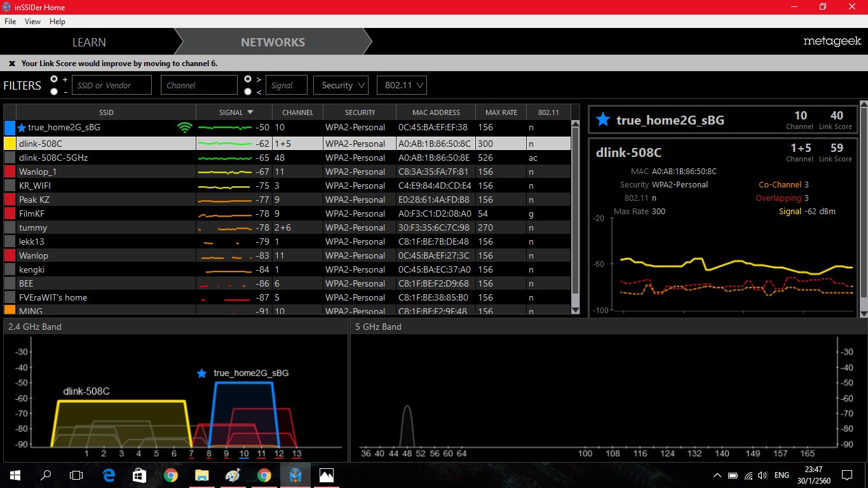The image size is (868, 488).
Task: Open Windows search from the taskbar
Action: pos(46,475)
